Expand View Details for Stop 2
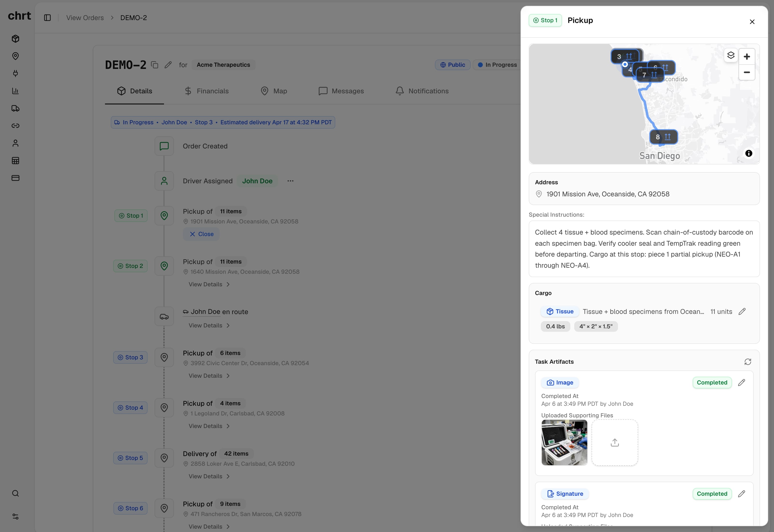This screenshot has height=532, width=774. click(209, 284)
